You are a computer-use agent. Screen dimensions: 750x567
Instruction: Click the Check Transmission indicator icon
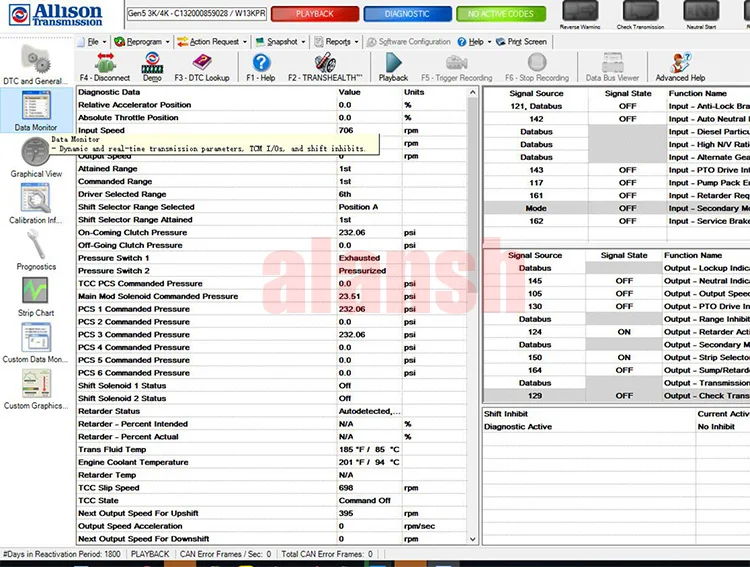point(640,11)
